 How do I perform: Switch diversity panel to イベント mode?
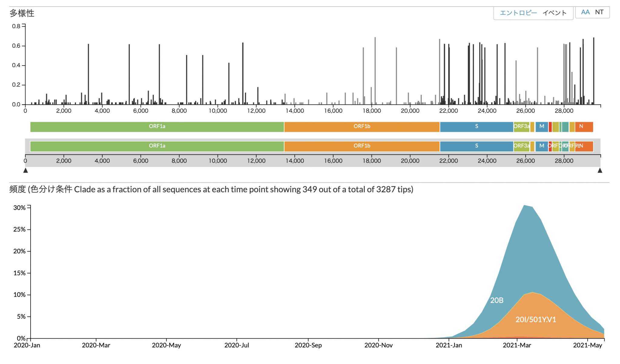point(554,13)
